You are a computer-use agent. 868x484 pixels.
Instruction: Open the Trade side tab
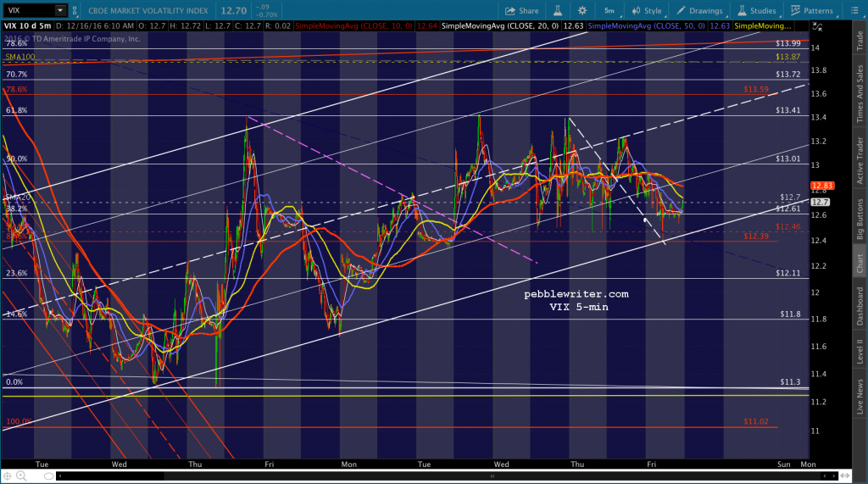tap(860, 41)
